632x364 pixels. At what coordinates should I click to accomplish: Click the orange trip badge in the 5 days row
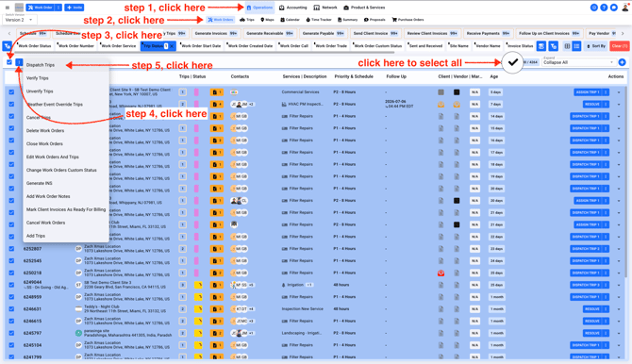coord(216,92)
